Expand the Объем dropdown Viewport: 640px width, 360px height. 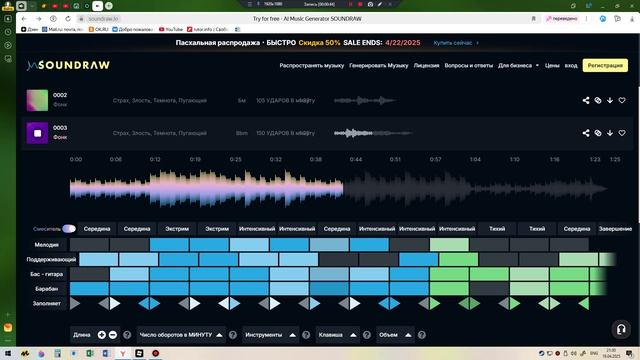pyautogui.click(x=395, y=335)
